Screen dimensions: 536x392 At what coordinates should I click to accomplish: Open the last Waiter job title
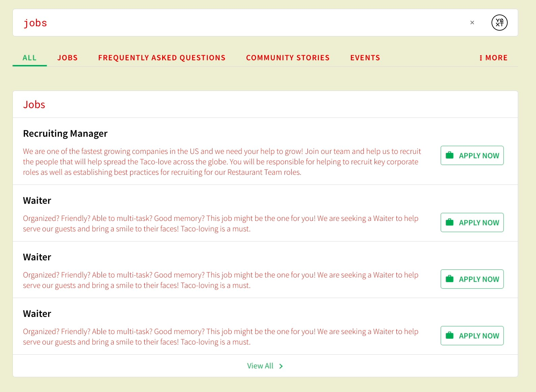37,314
